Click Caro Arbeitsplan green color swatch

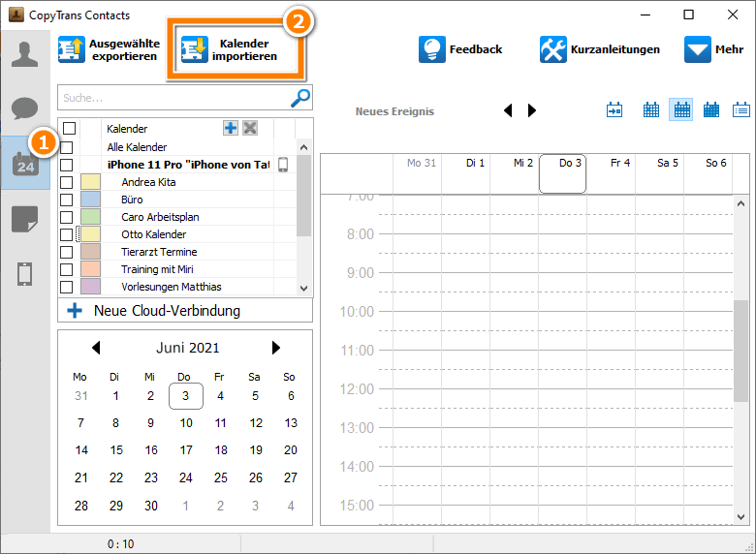pyautogui.click(x=91, y=217)
